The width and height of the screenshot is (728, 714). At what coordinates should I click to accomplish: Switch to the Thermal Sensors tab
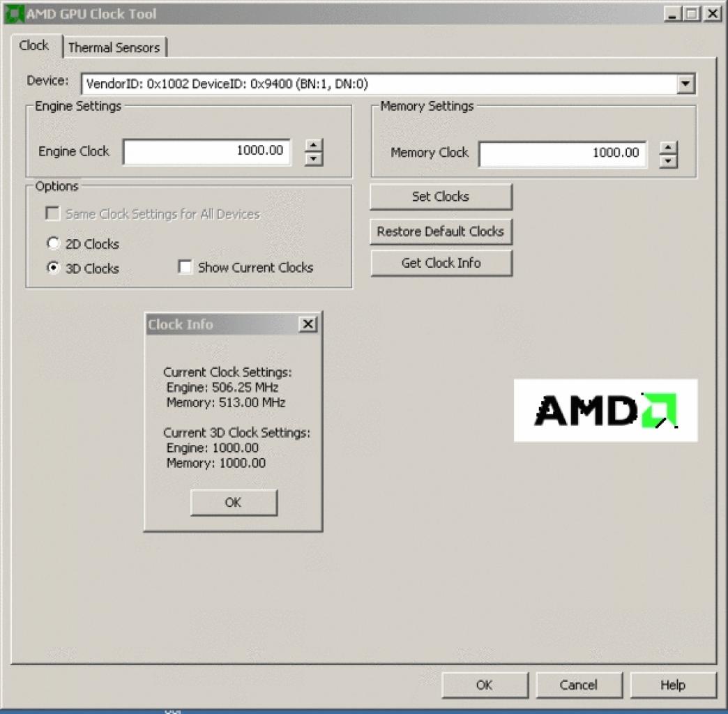click(114, 47)
